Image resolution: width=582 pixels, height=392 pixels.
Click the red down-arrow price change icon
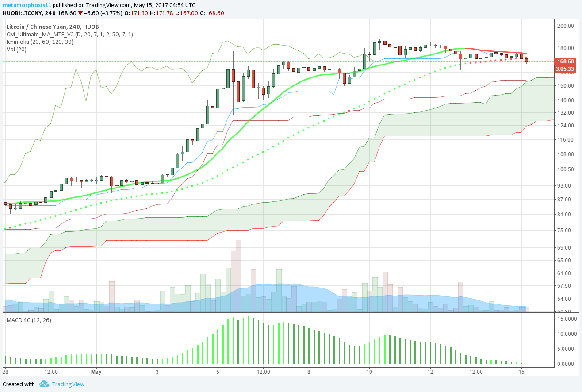80,13
